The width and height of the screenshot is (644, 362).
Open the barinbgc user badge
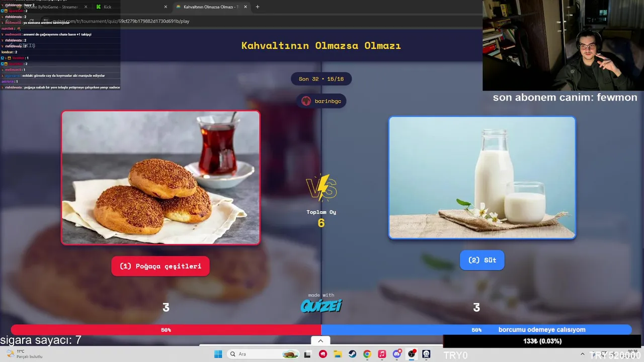[321, 101]
